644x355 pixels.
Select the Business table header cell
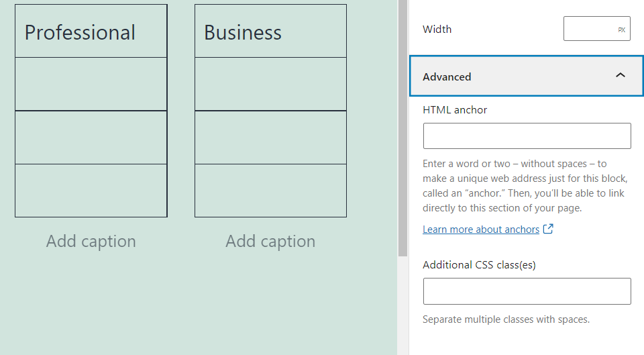[x=270, y=32]
